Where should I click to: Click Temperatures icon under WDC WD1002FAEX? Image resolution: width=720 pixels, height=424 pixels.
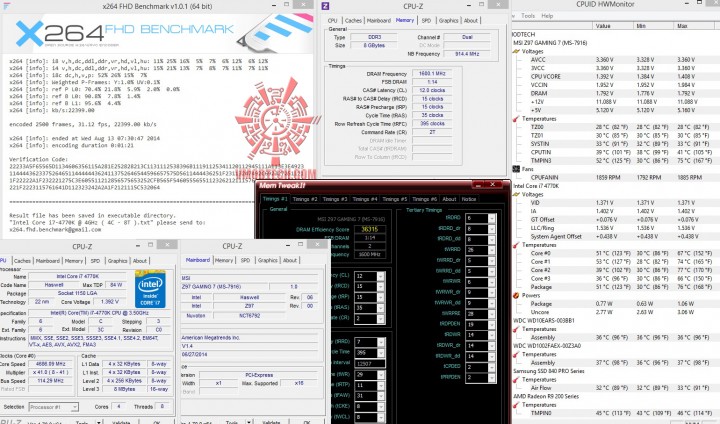click(517, 354)
